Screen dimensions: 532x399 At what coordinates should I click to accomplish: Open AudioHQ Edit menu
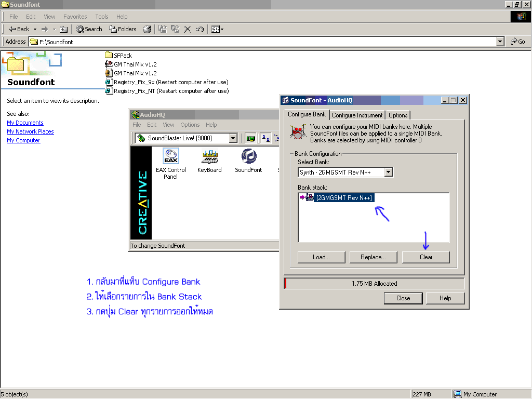point(152,125)
